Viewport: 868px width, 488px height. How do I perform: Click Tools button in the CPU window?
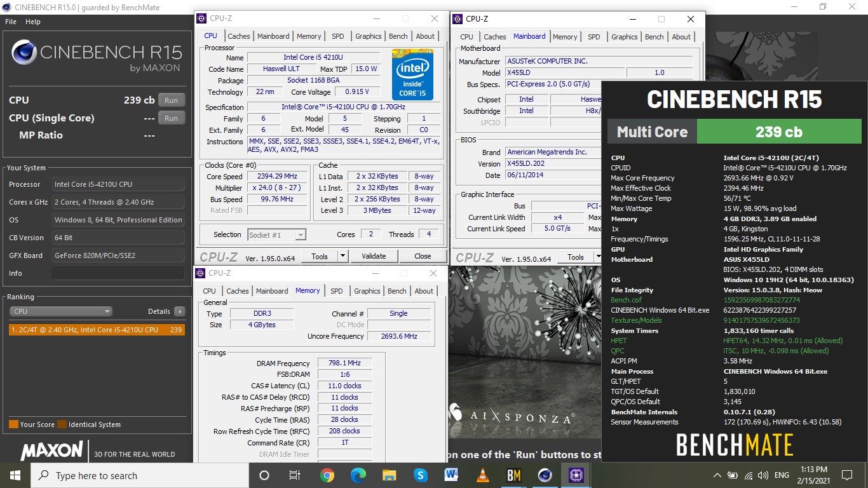coord(319,256)
